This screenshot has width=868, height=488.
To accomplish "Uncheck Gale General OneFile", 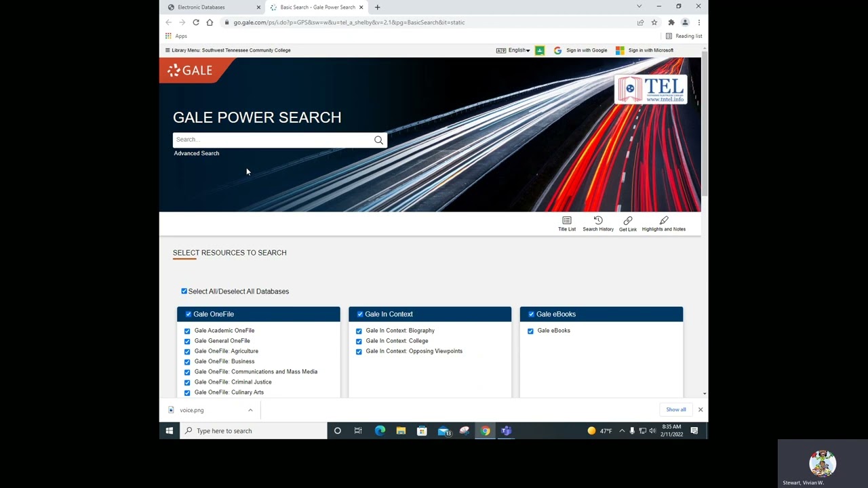I will [187, 341].
